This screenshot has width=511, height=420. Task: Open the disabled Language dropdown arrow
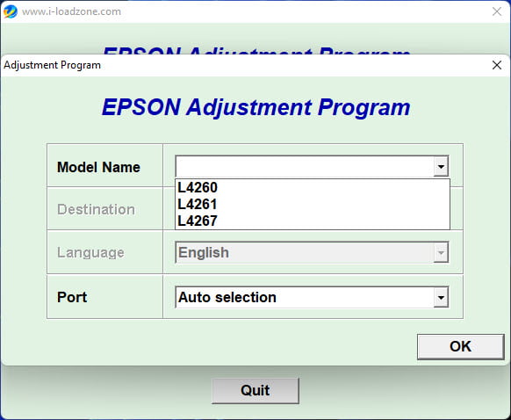tap(441, 252)
